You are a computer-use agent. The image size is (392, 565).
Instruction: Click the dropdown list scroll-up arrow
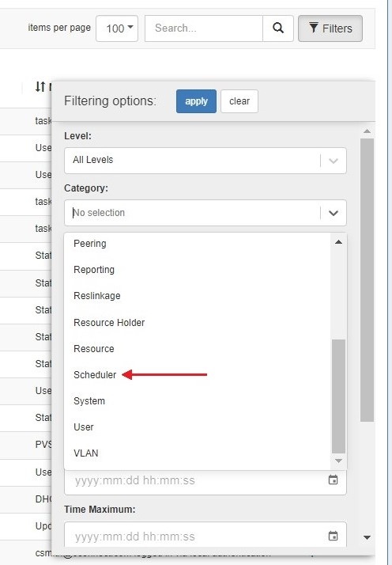pyautogui.click(x=338, y=242)
